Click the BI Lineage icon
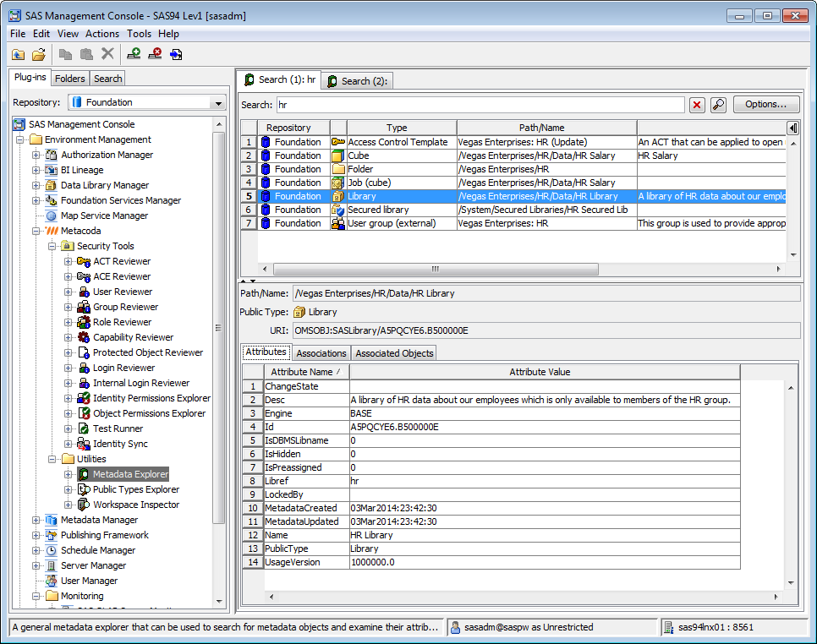 click(x=51, y=170)
